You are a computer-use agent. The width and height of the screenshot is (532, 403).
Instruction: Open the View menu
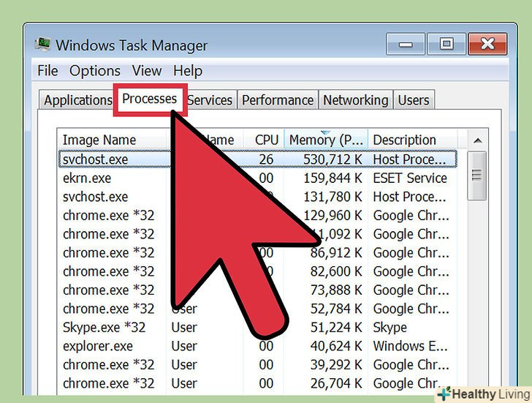(x=147, y=71)
